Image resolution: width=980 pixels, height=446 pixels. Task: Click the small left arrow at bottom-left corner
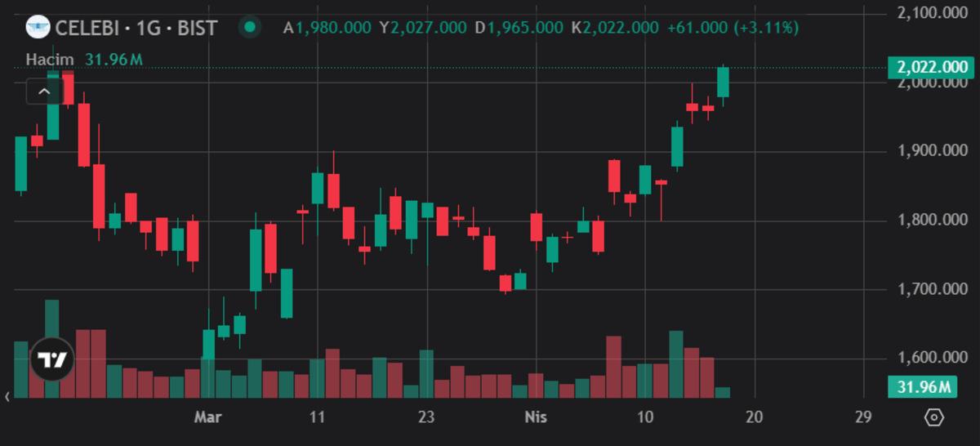7,397
